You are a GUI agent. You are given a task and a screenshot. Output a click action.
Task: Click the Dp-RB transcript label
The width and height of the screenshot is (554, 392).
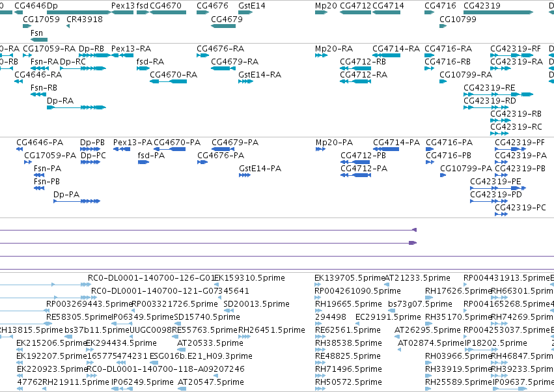coord(92,49)
